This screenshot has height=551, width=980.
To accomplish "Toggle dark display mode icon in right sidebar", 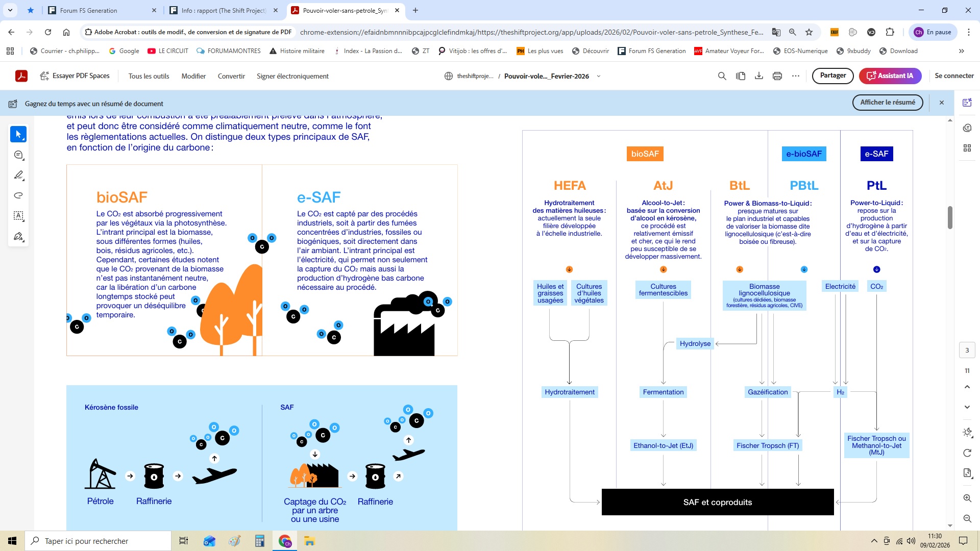I will click(967, 433).
